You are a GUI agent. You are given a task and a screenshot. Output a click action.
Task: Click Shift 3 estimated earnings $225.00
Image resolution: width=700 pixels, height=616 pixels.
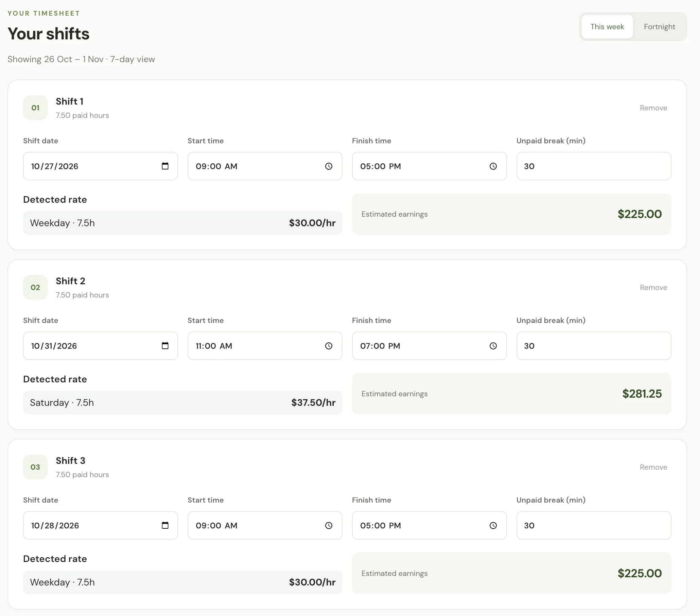(x=640, y=573)
